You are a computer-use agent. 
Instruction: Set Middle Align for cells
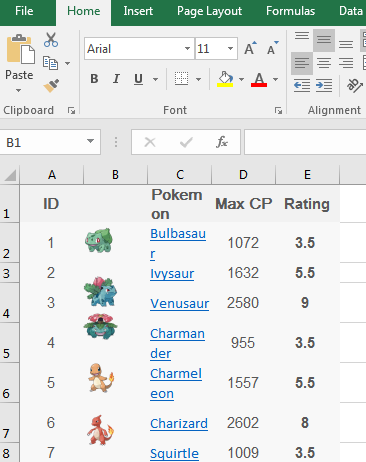[x=324, y=40]
